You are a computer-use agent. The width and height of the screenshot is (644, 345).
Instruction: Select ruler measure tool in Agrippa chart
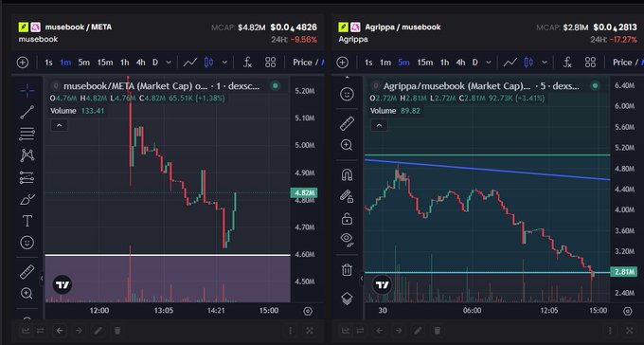click(x=347, y=123)
